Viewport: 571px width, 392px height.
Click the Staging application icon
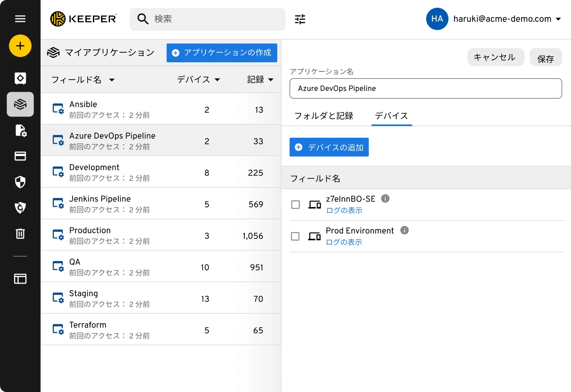tap(58, 298)
